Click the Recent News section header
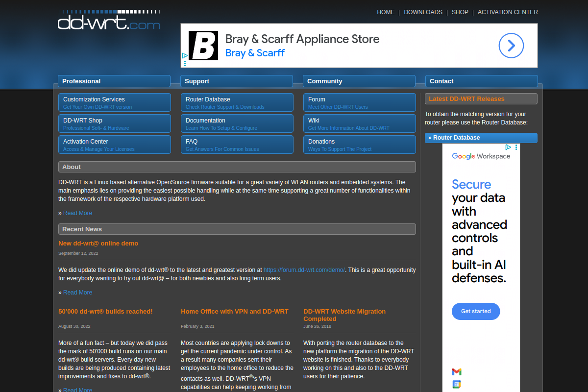This screenshot has width=588, height=392. pos(237,229)
